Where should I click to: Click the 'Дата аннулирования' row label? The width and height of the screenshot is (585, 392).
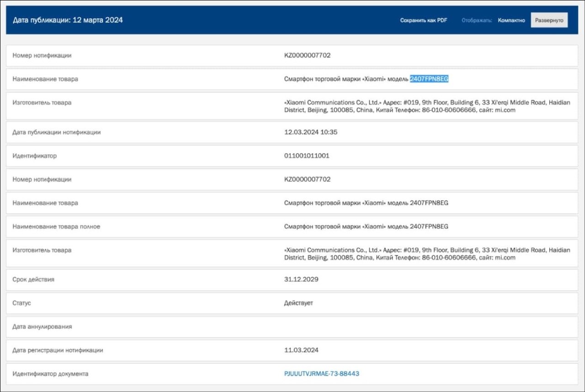click(42, 327)
